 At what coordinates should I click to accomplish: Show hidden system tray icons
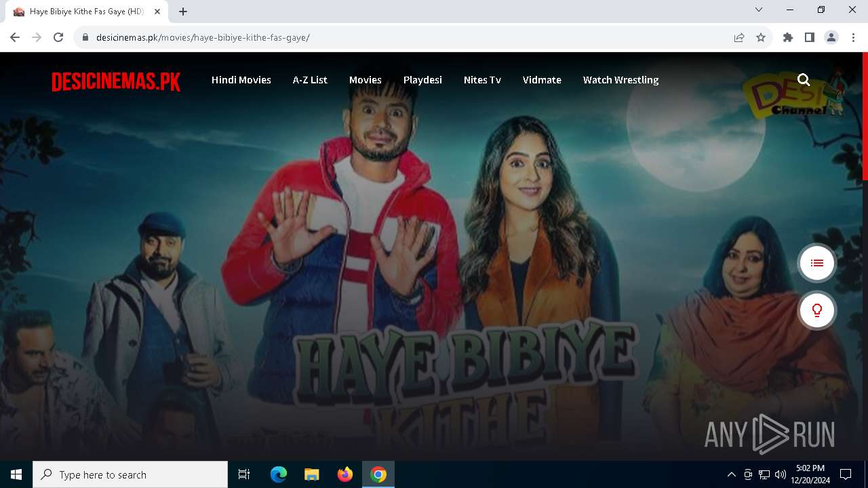[x=731, y=474]
